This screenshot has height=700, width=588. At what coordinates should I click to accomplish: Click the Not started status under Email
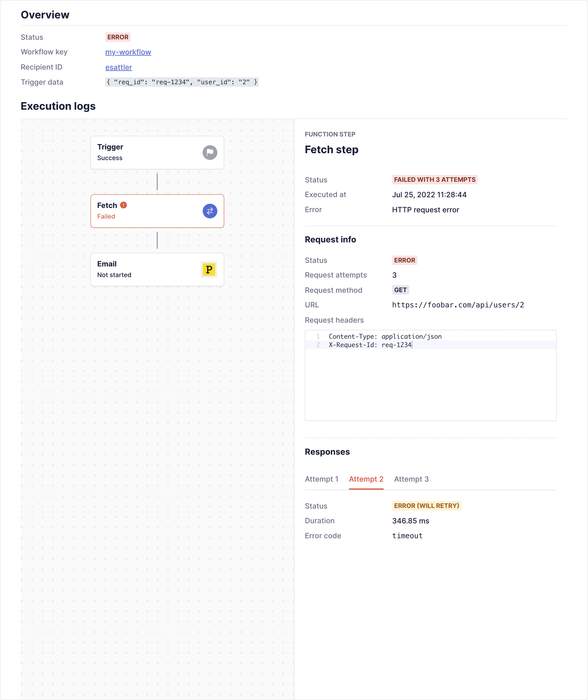(x=114, y=275)
